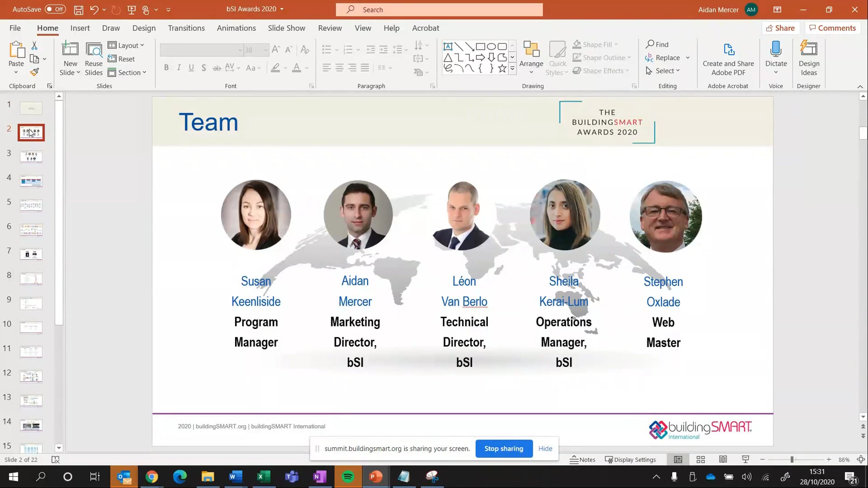This screenshot has height=488, width=868.
Task: Click Hide on the sharing notification
Action: point(545,449)
